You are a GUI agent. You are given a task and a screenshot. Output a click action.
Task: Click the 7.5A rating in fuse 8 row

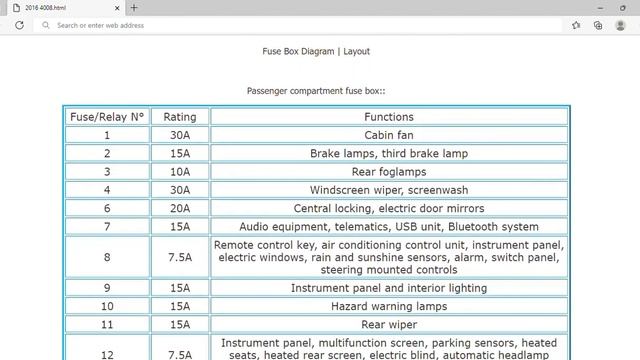[180, 257]
